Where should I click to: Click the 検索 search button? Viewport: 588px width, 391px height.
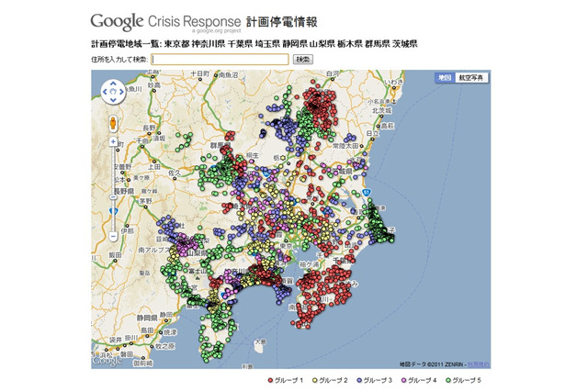[x=302, y=59]
